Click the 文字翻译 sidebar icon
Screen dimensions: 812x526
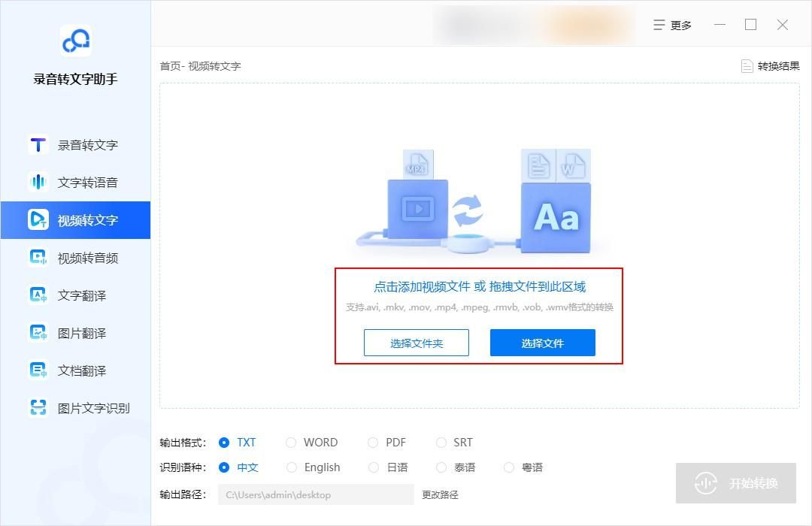coord(38,295)
